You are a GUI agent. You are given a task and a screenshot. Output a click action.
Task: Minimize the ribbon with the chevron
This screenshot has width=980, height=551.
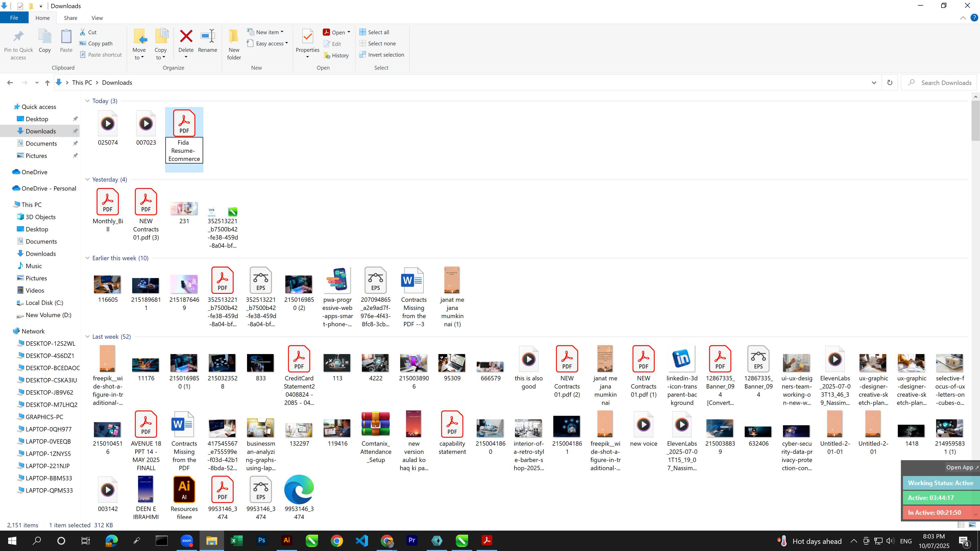tap(963, 18)
